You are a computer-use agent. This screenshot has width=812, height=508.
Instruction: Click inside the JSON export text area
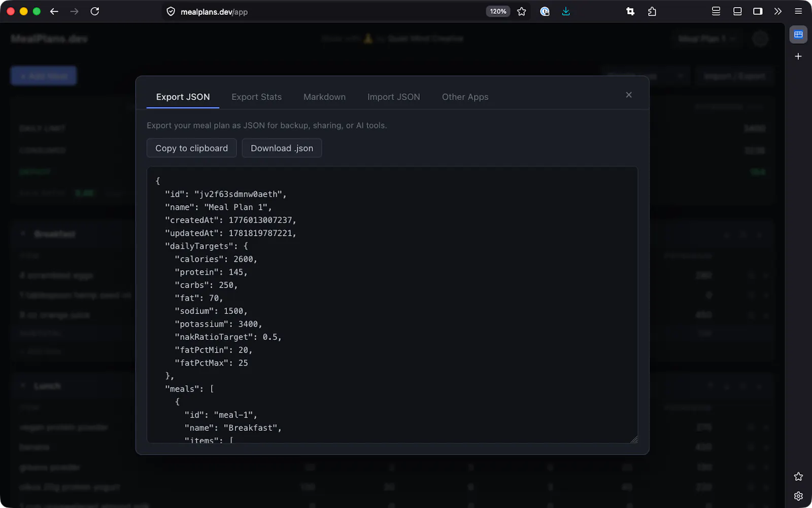click(x=392, y=305)
